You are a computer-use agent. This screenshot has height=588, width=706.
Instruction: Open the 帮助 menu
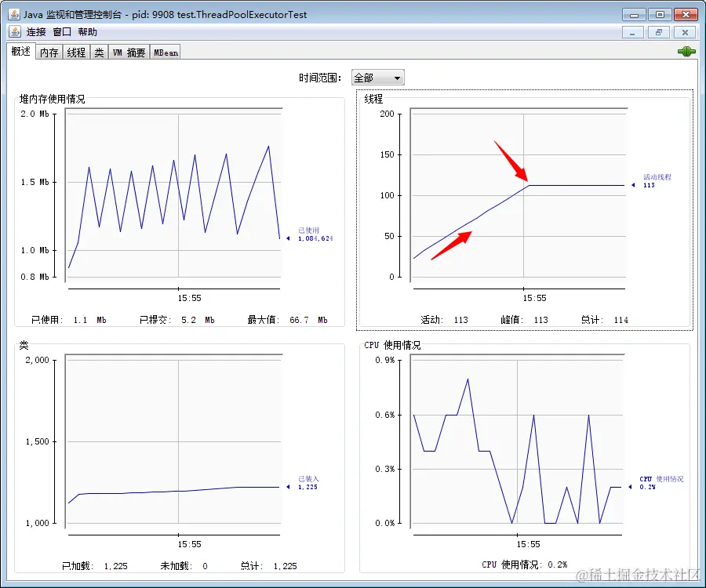click(x=87, y=32)
